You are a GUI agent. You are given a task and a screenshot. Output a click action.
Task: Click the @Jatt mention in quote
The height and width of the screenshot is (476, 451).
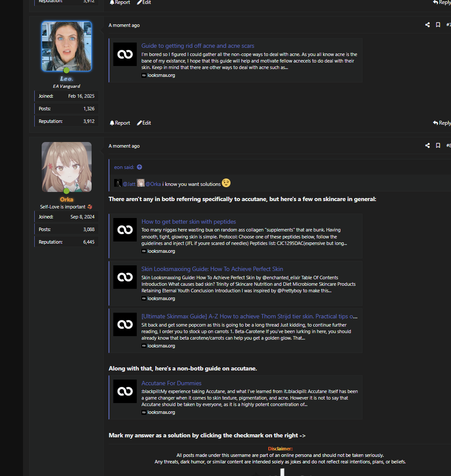(129, 184)
